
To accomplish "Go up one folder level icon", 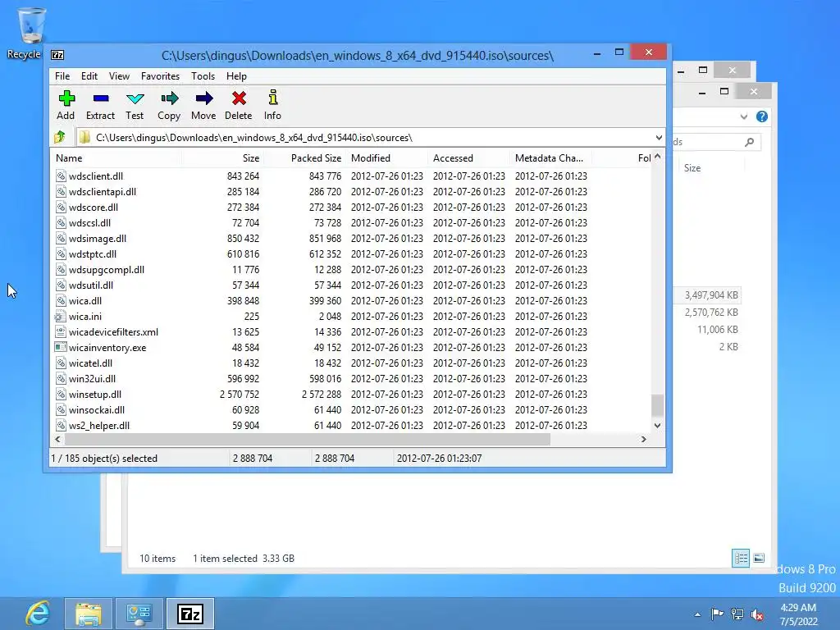I will click(x=60, y=138).
